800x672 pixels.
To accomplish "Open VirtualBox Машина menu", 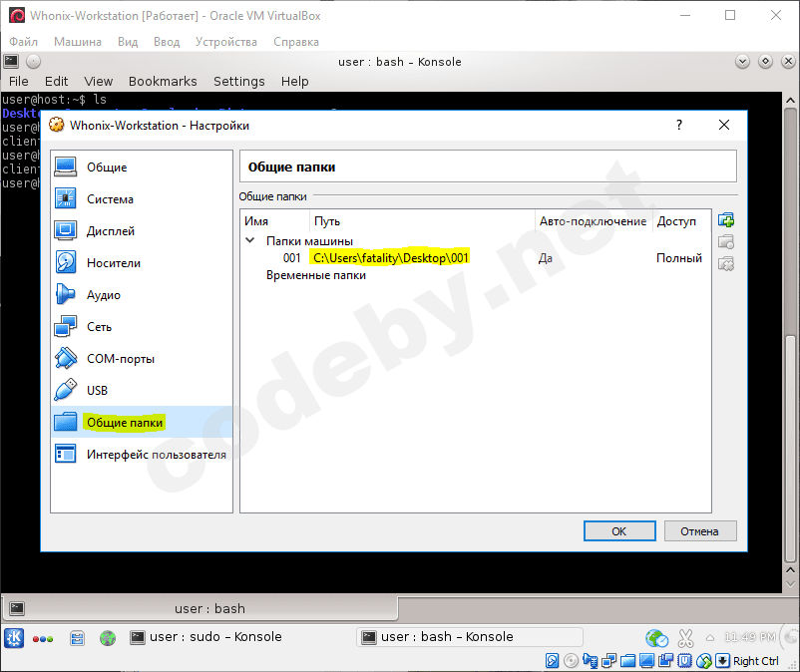I will click(x=78, y=42).
